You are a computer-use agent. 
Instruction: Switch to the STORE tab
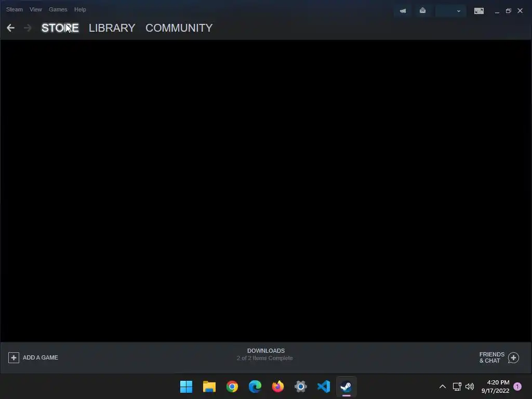(x=60, y=28)
